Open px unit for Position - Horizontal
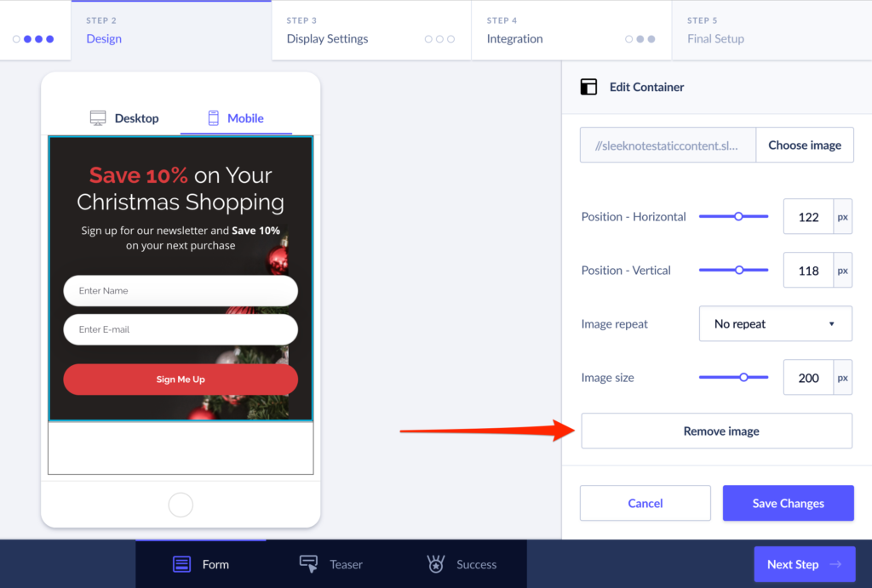Screen dimensions: 872x588 (x=842, y=217)
